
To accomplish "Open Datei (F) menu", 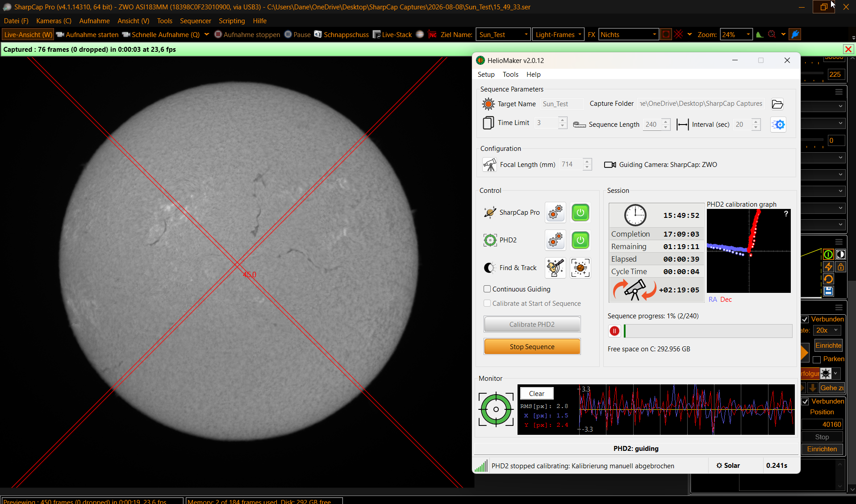I will point(16,21).
